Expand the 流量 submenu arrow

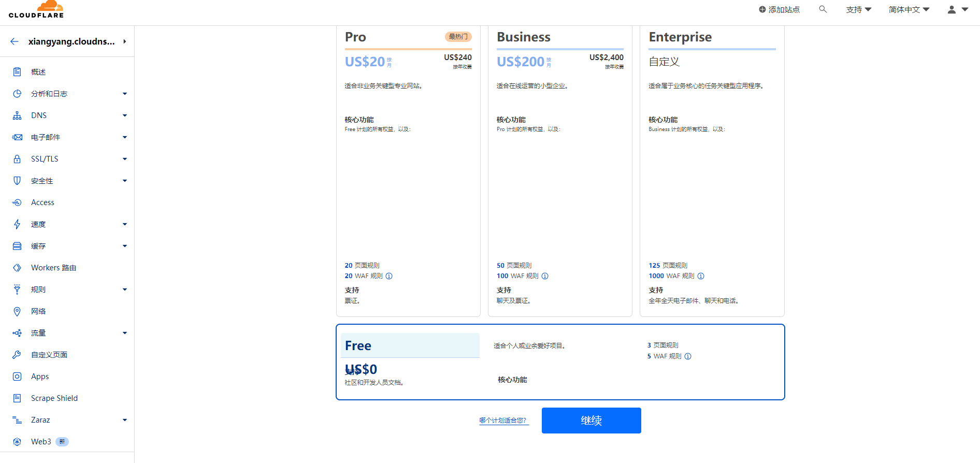pos(125,333)
